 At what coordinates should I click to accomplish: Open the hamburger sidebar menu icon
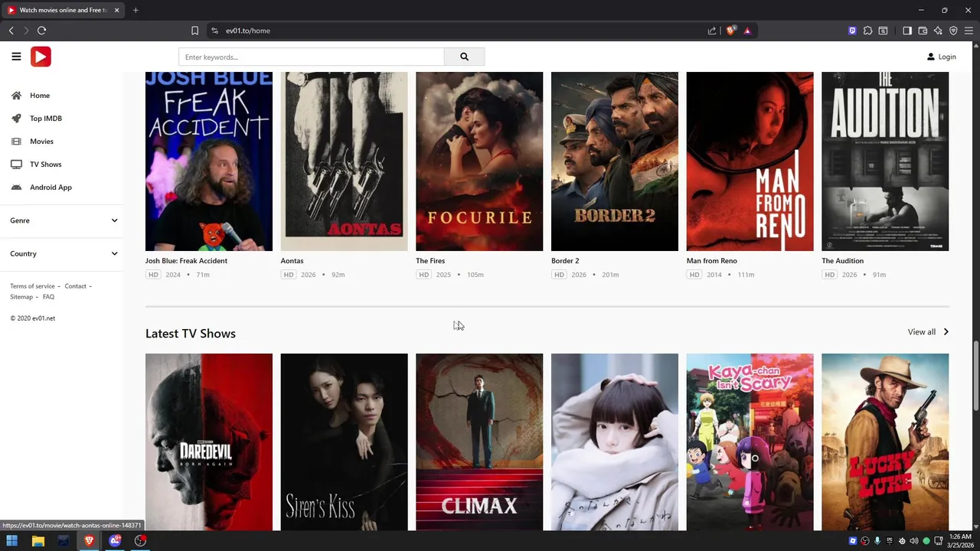(16, 57)
